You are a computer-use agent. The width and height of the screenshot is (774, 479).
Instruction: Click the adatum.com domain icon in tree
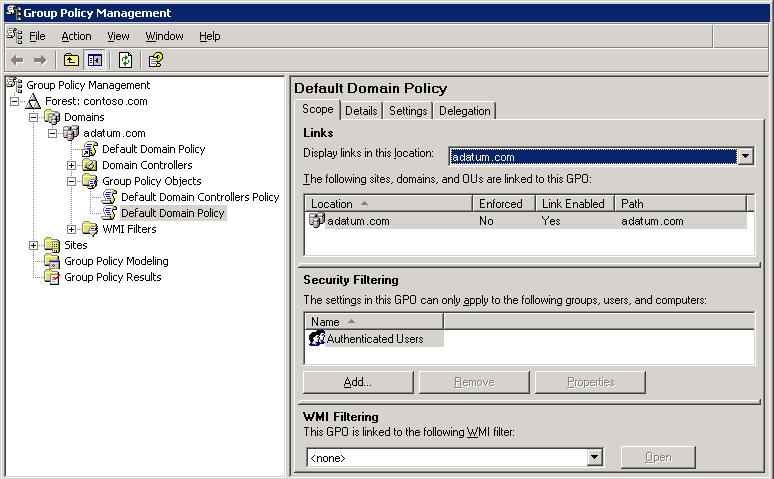click(x=71, y=133)
